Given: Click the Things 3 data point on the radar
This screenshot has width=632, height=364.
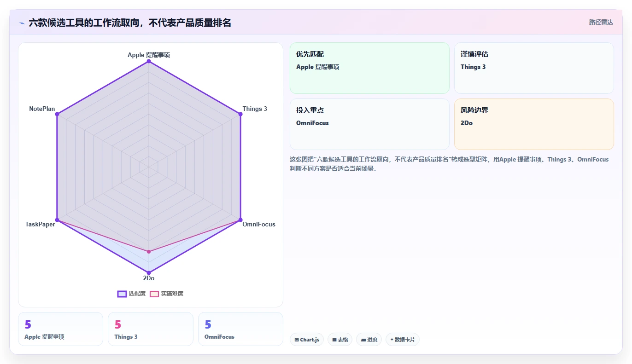Looking at the screenshot, I should point(240,114).
